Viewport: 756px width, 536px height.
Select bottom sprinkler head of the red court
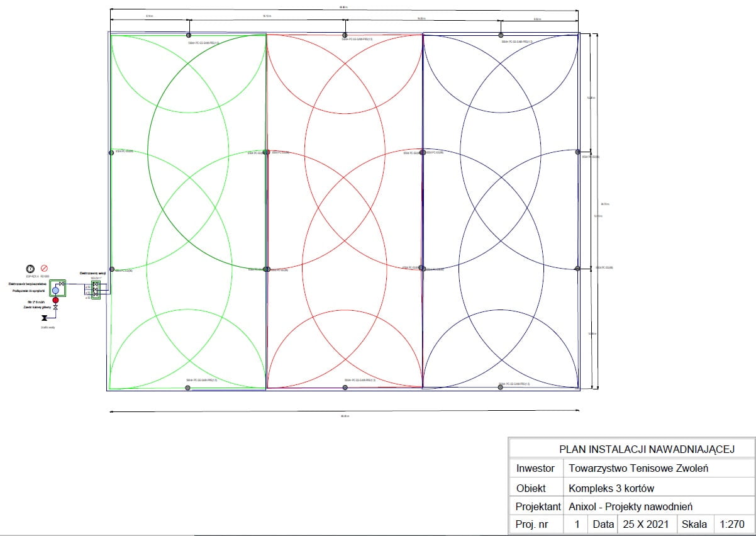click(x=345, y=388)
